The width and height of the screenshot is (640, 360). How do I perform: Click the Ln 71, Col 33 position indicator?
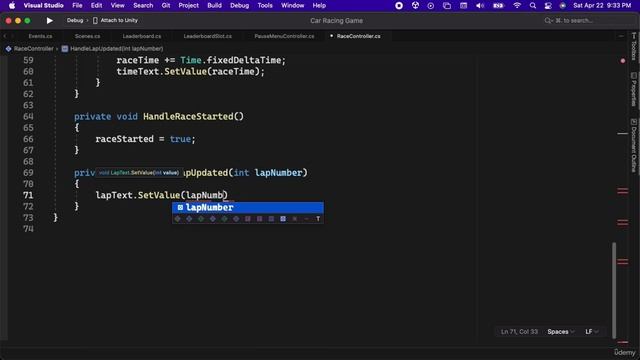tap(519, 332)
